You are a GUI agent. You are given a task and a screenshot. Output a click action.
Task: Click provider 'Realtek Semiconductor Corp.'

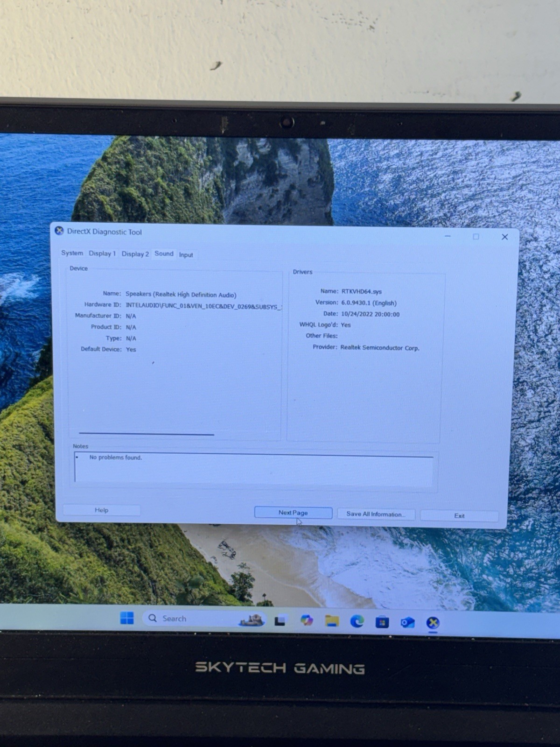(380, 348)
